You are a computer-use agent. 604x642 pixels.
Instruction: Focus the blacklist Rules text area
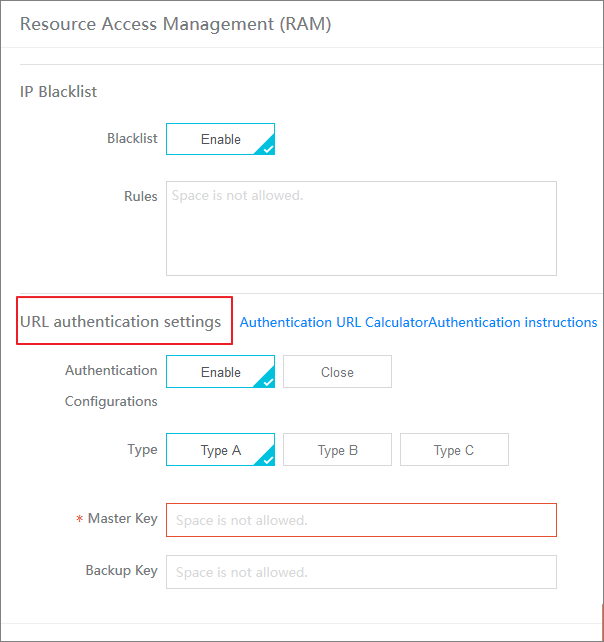pos(361,228)
